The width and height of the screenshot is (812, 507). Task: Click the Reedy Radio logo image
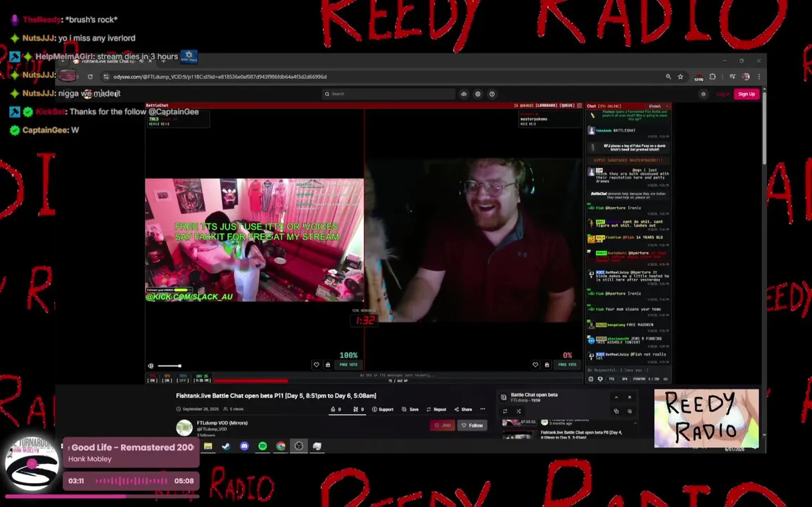pyautogui.click(x=706, y=418)
